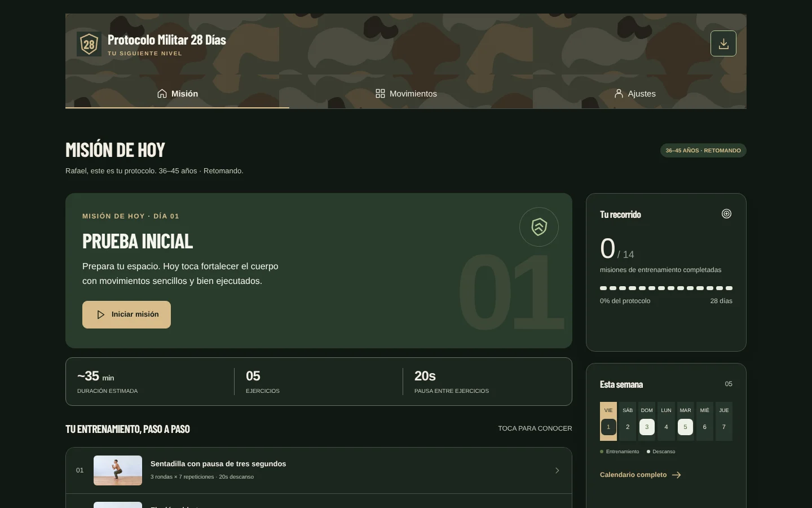Click the Descanso legend item

pyautogui.click(x=661, y=452)
